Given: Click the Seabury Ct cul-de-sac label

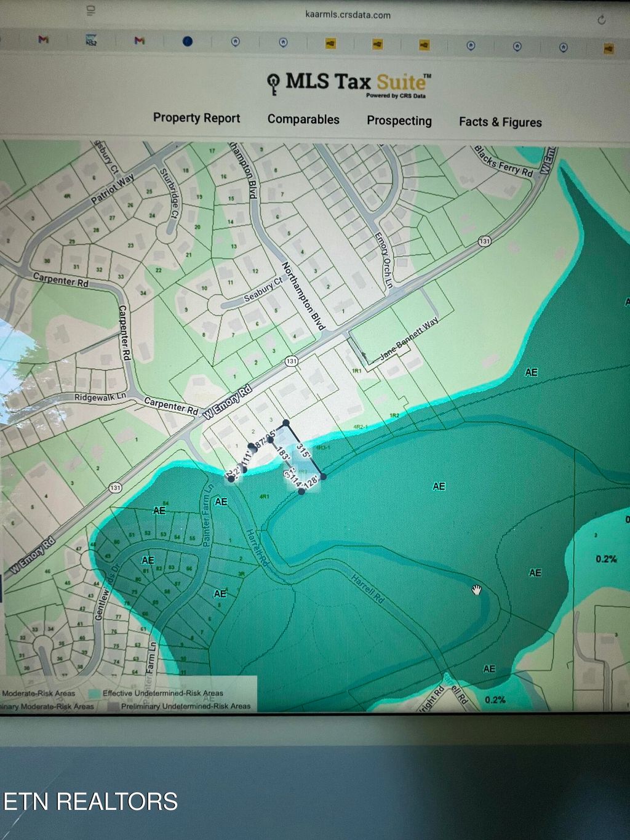Looking at the screenshot, I should pyautogui.click(x=263, y=289).
